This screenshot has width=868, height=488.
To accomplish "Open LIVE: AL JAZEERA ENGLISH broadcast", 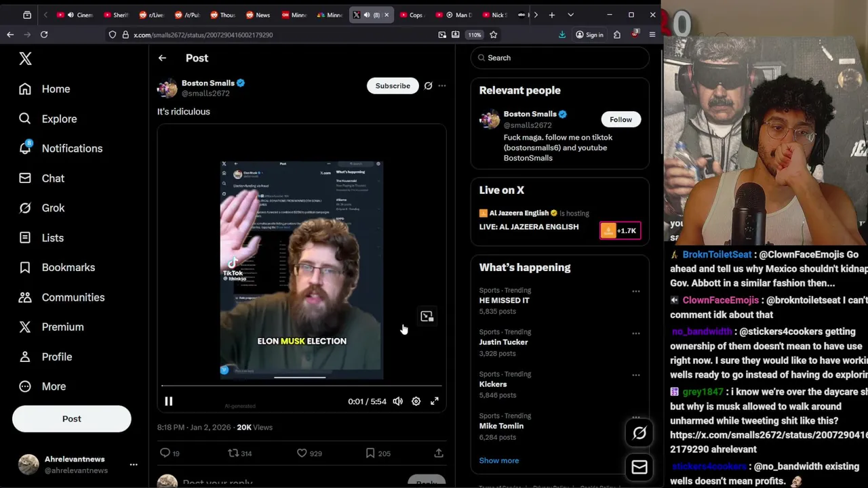I will pyautogui.click(x=529, y=227).
